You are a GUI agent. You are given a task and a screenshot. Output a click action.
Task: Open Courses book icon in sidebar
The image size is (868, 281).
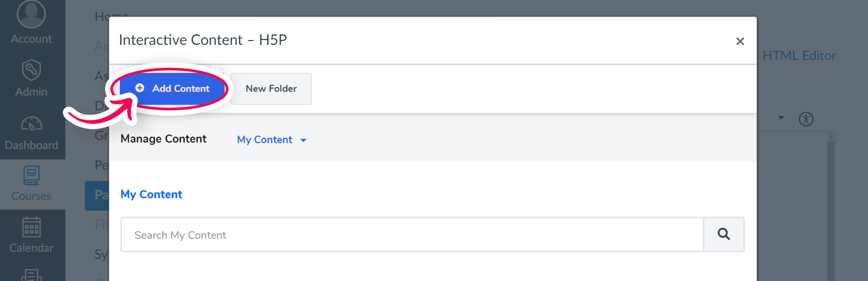[x=31, y=175]
